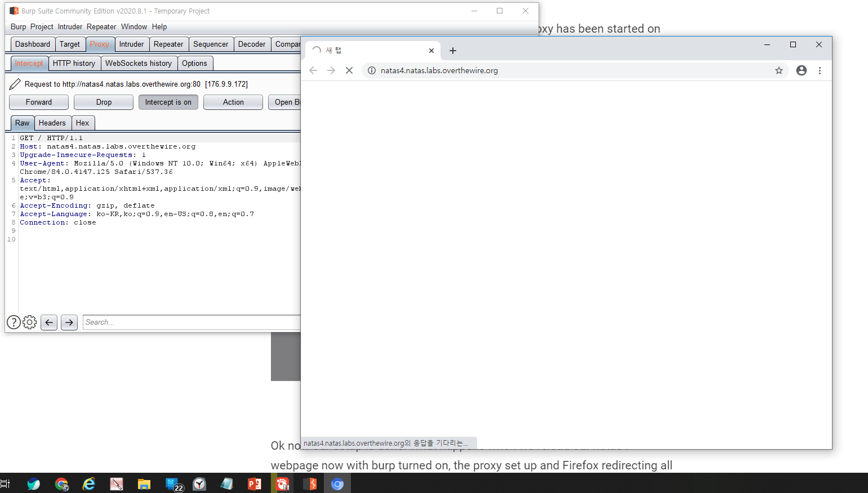Select the Hex view tab
This screenshot has width=868, height=493.
[82, 123]
